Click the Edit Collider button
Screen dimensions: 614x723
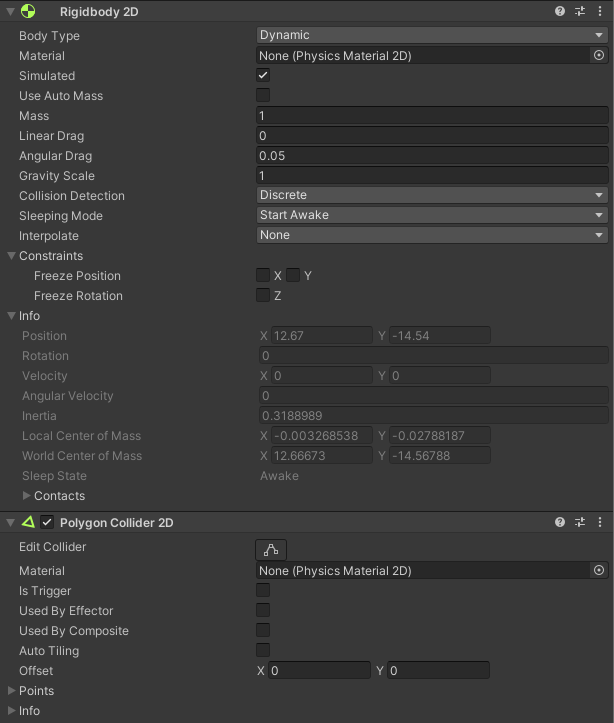[x=271, y=549]
